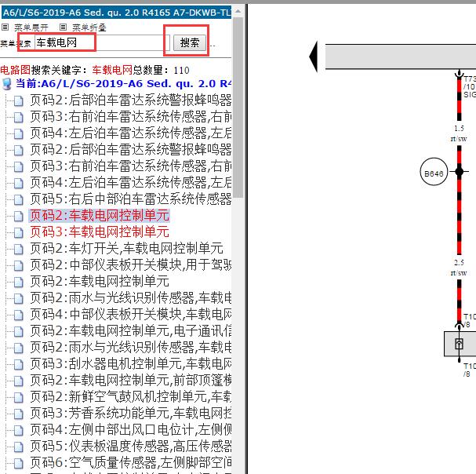Click the scroll up arrow of the list

[x=238, y=12]
